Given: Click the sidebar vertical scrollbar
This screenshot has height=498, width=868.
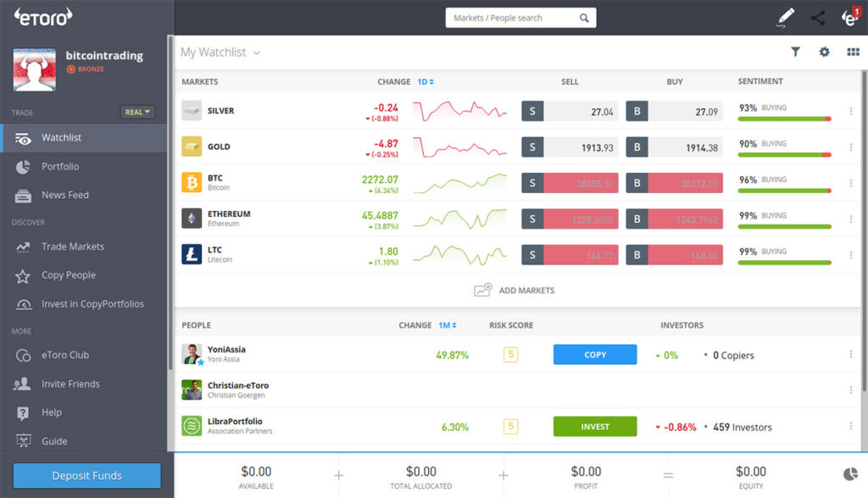Looking at the screenshot, I should (170, 202).
